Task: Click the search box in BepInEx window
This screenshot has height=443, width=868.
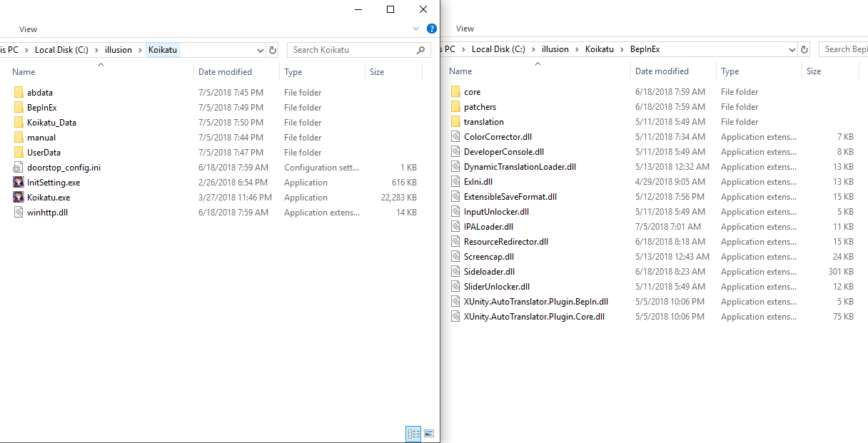Action: pyautogui.click(x=844, y=49)
